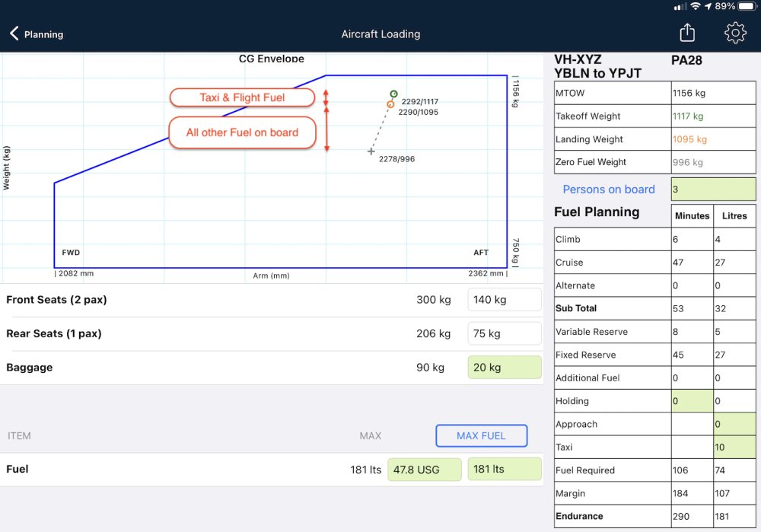Click the Litres column header

pos(734,216)
